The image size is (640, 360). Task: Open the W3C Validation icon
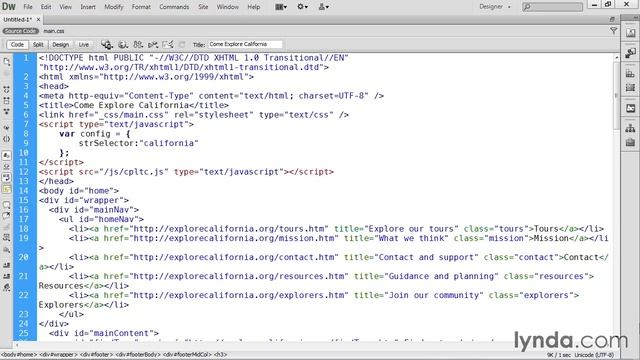[153, 44]
